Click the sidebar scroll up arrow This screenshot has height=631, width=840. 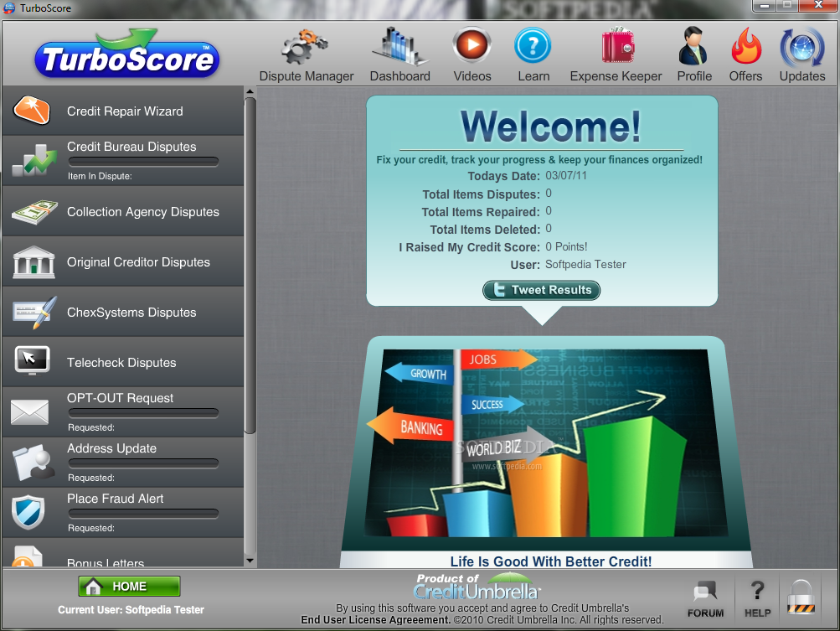pos(250,92)
